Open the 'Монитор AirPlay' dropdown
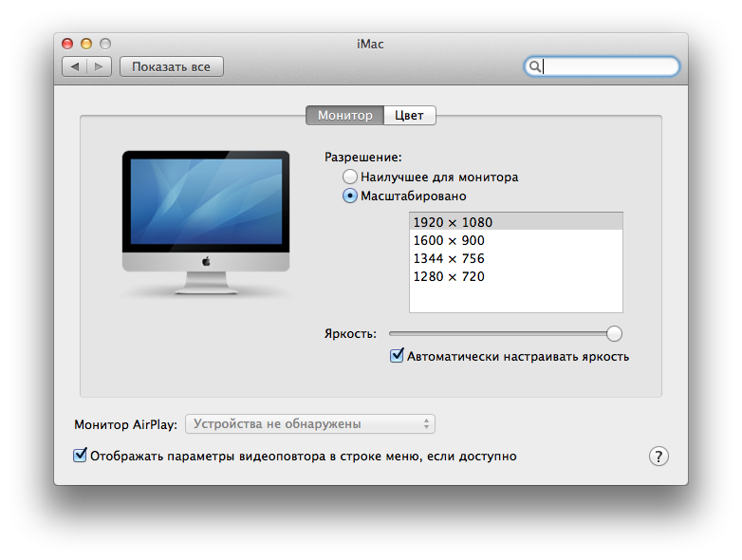The height and width of the screenshot is (560, 742). (x=310, y=423)
